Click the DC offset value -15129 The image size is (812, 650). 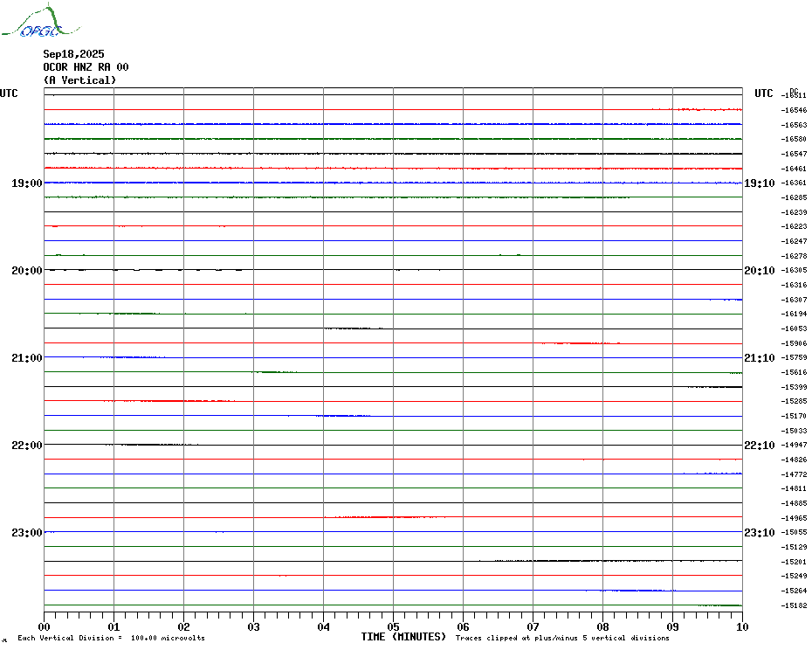pos(794,547)
